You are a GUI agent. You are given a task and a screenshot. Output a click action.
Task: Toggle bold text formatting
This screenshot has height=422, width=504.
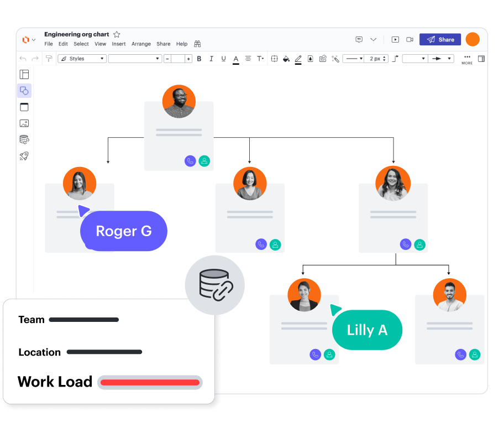(x=199, y=59)
